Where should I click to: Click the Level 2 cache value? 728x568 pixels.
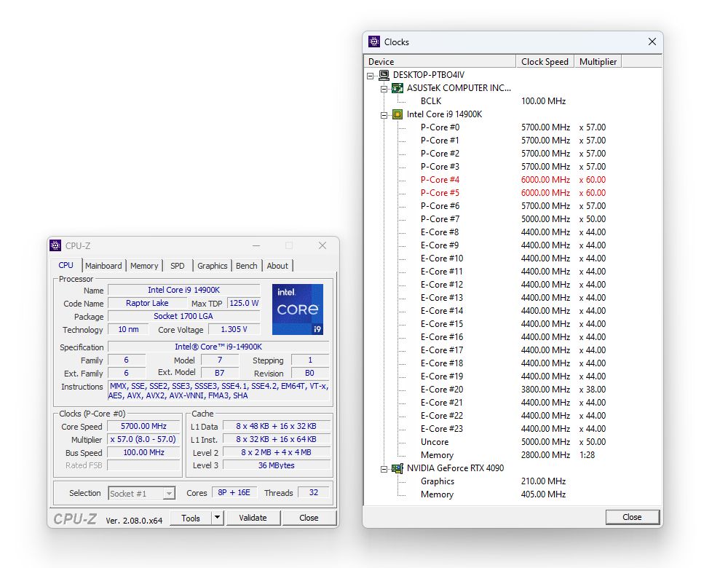pyautogui.click(x=276, y=452)
